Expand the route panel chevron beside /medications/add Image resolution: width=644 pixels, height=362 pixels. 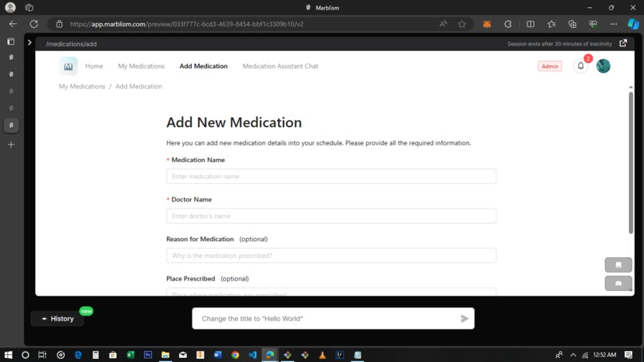pyautogui.click(x=30, y=42)
